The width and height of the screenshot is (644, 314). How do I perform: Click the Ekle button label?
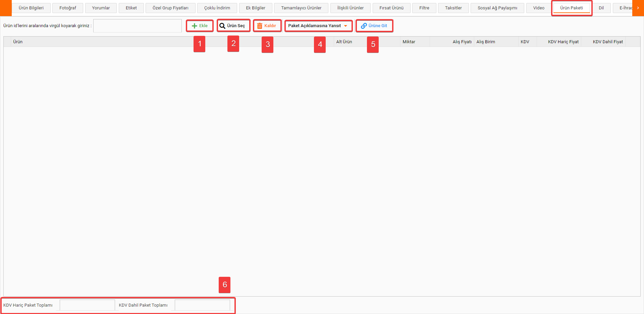(x=203, y=26)
